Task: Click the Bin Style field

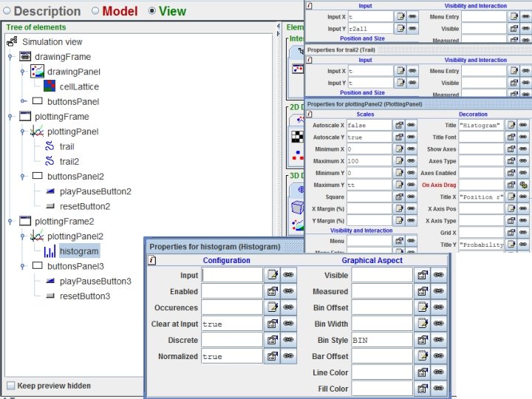Action: point(382,340)
